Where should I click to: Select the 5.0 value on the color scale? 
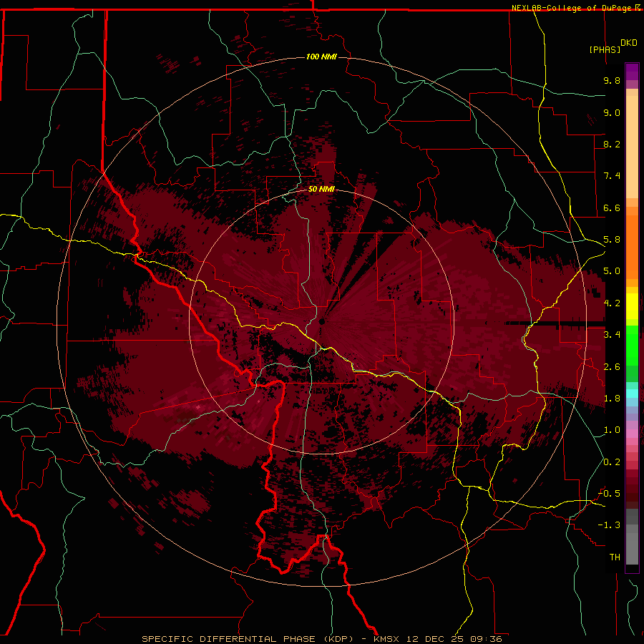click(x=612, y=271)
